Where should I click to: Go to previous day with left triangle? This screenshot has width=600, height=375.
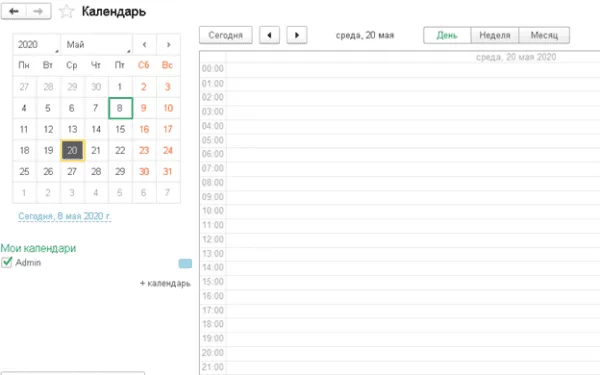point(269,35)
